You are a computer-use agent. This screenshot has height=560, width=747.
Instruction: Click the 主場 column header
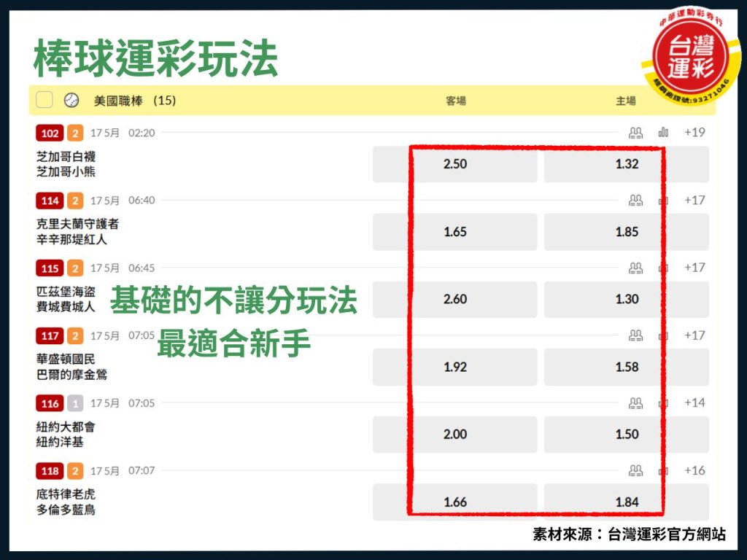pos(626,101)
